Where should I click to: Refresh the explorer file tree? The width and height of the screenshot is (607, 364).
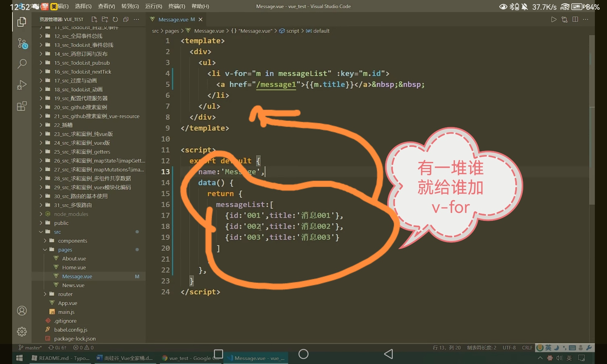click(115, 19)
